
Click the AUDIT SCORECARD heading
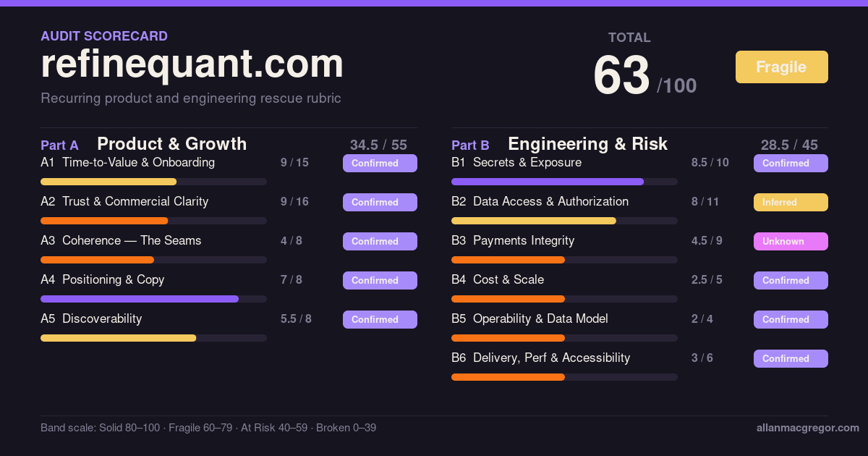[104, 35]
